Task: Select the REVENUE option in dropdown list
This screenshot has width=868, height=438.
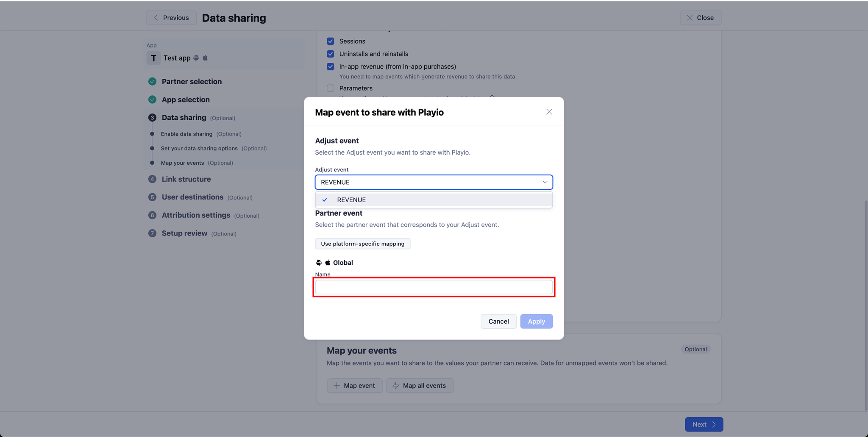Action: coord(434,200)
